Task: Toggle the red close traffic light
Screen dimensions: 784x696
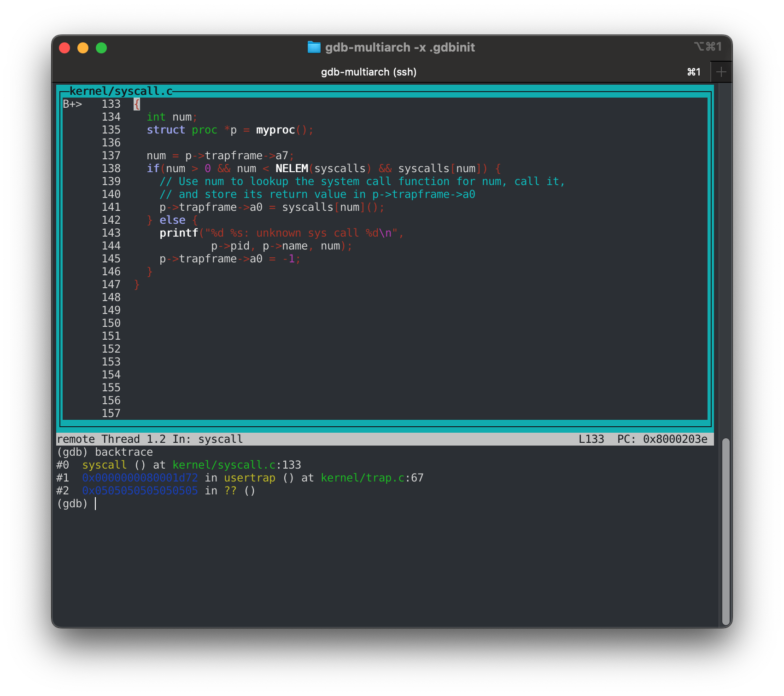Action: click(65, 47)
